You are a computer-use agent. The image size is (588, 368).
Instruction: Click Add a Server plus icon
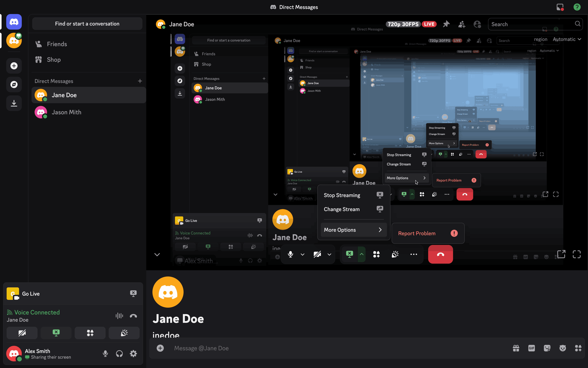[x=14, y=66]
